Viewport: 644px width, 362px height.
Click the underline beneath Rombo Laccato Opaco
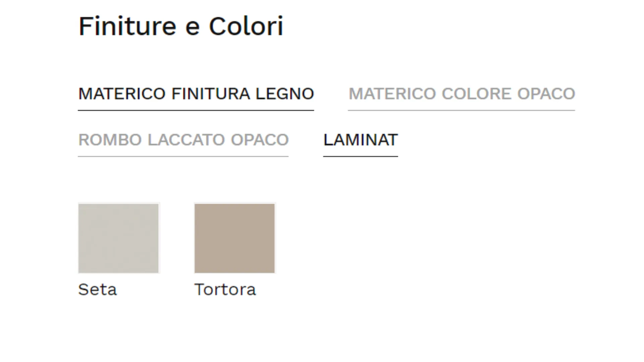coord(183,156)
